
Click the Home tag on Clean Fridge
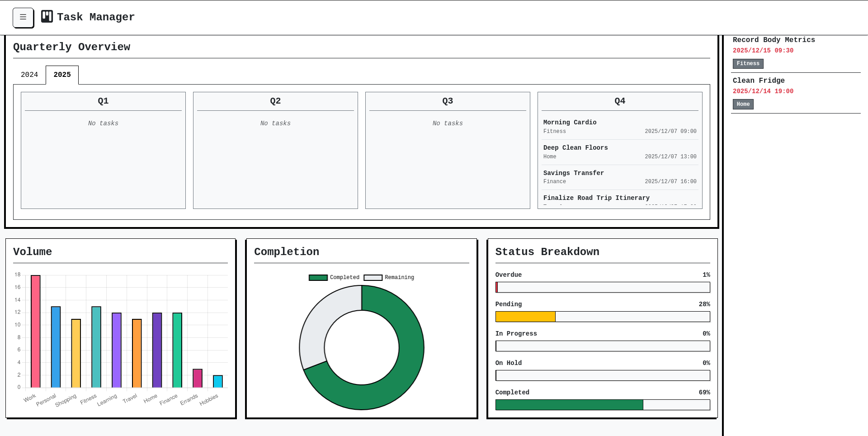pos(743,104)
